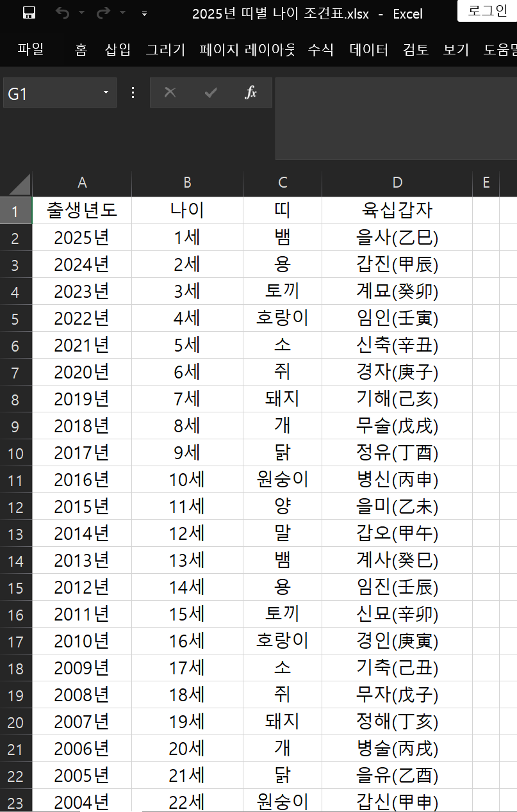Click cell containing 계사(癸巳)

397,560
